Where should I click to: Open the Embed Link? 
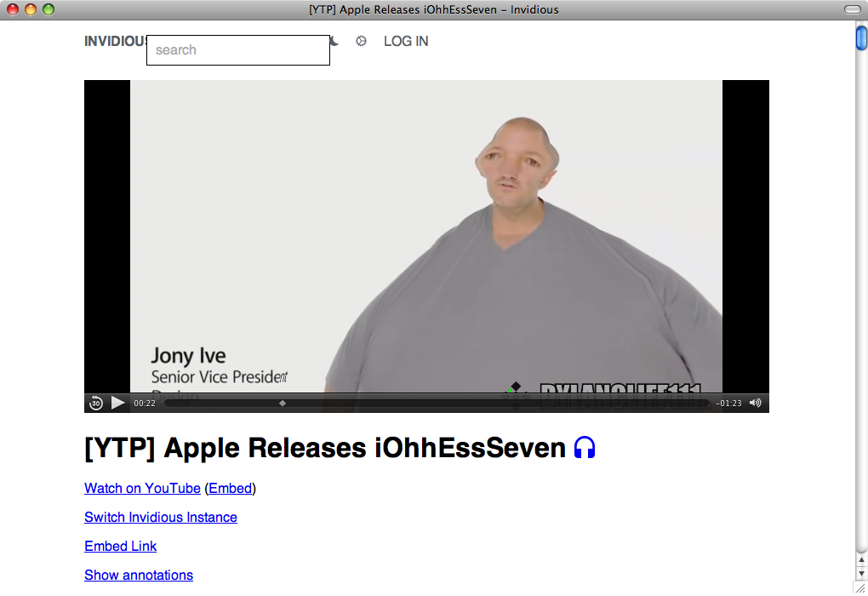[x=120, y=546]
